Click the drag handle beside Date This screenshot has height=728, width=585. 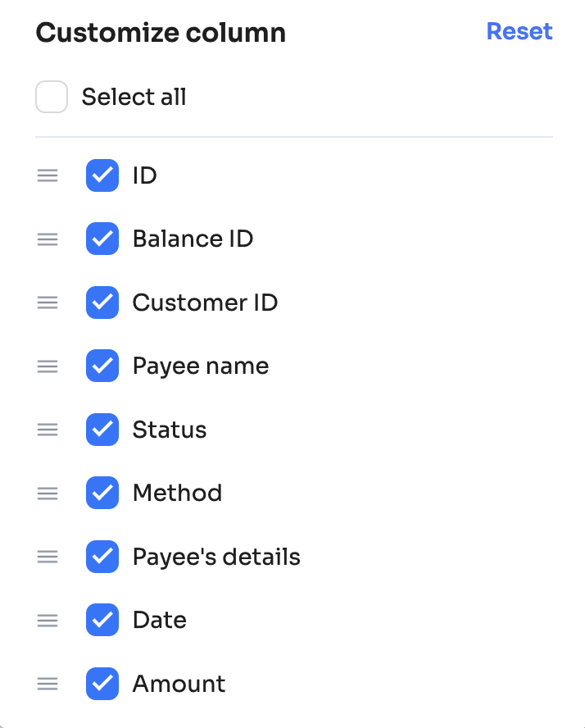click(x=48, y=621)
